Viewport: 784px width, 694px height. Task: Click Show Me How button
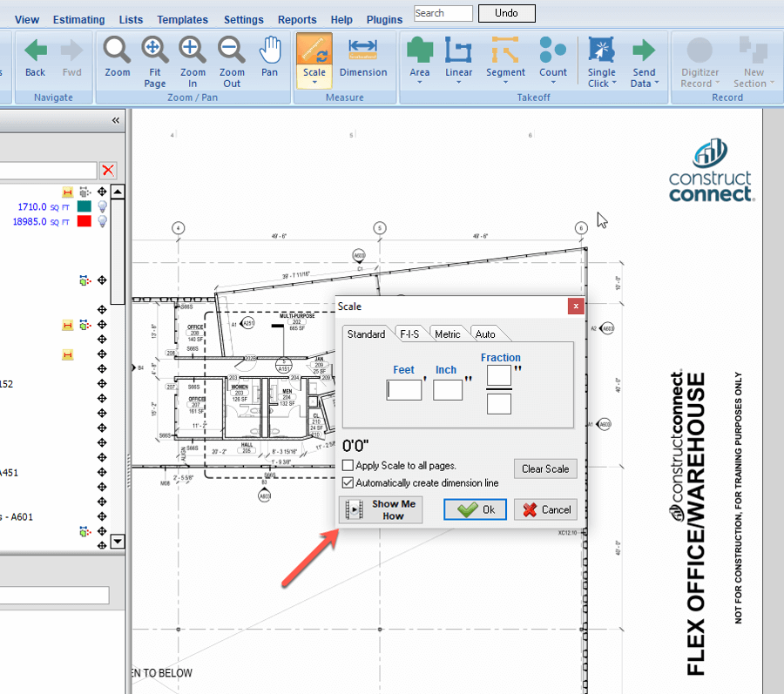point(381,510)
